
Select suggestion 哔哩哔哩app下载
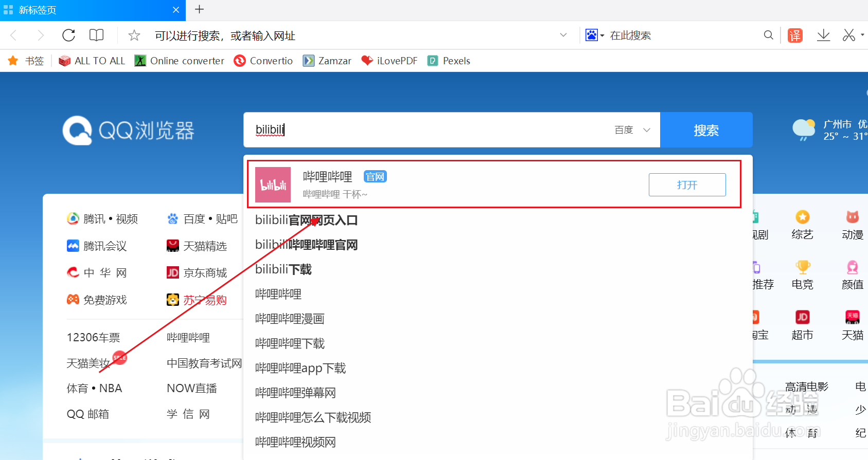point(300,368)
